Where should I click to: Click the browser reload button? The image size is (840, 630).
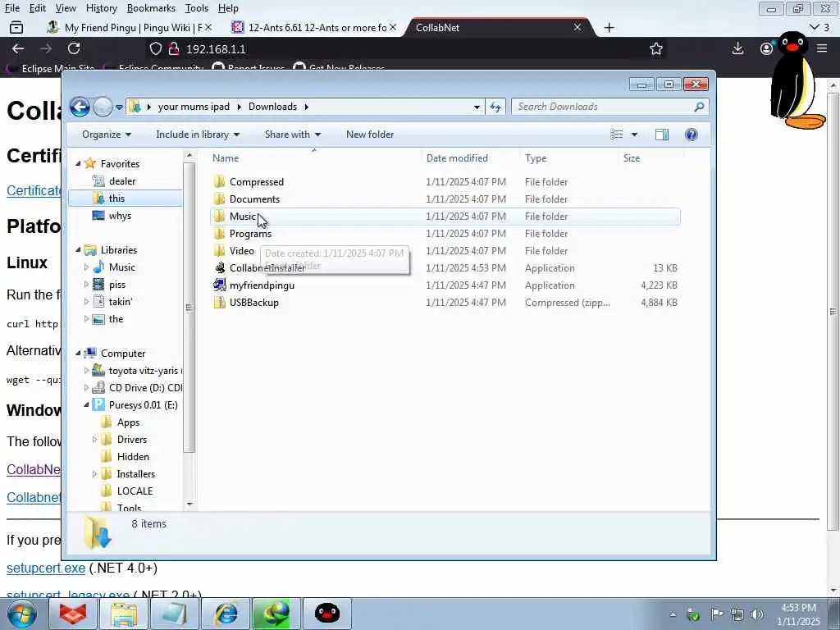(74, 48)
